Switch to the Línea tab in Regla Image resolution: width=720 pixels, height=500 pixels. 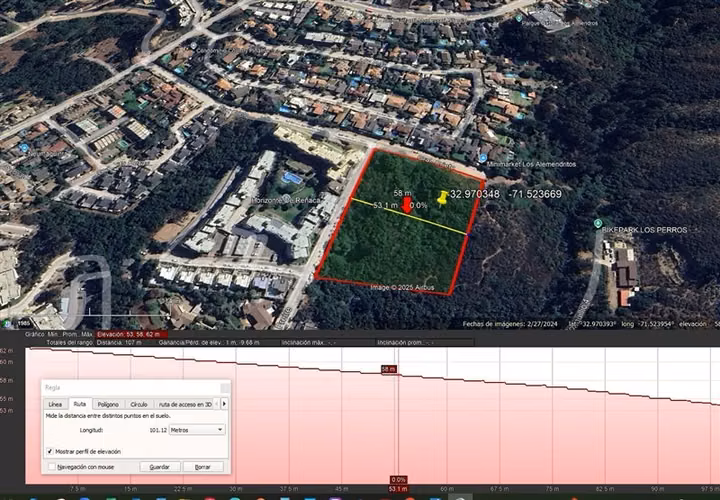(55, 404)
